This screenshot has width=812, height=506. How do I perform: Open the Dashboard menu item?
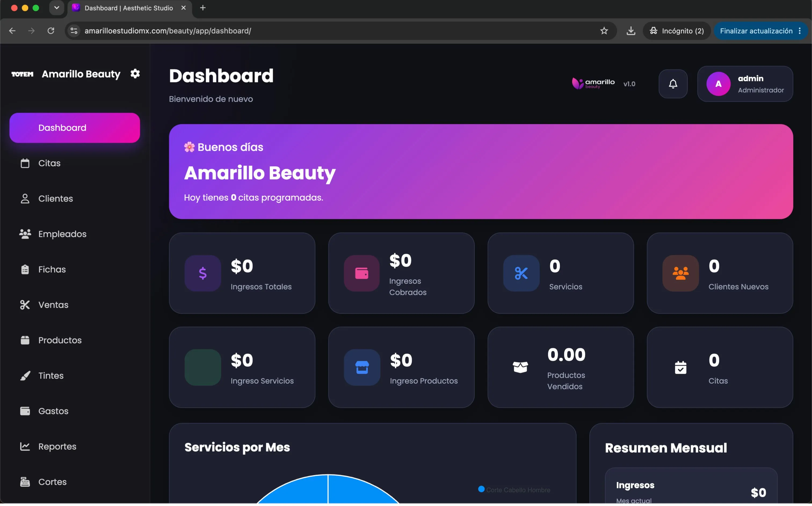tap(75, 128)
